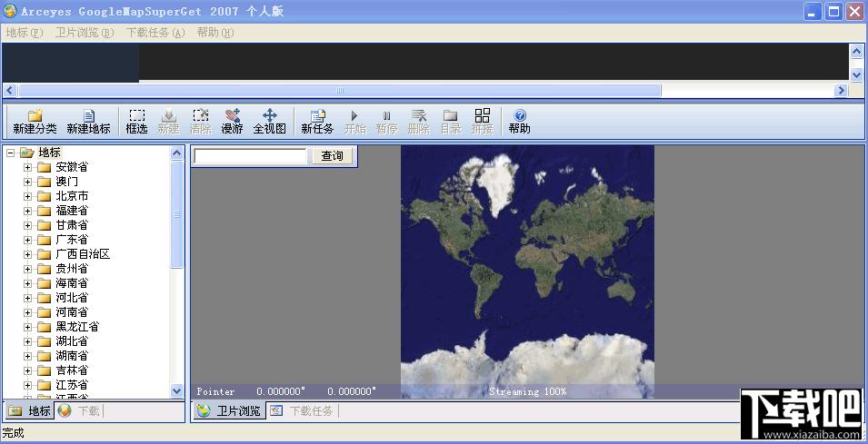Viewport: 868px width, 444px height.
Task: Click the 开始 start icon
Action: point(354,122)
